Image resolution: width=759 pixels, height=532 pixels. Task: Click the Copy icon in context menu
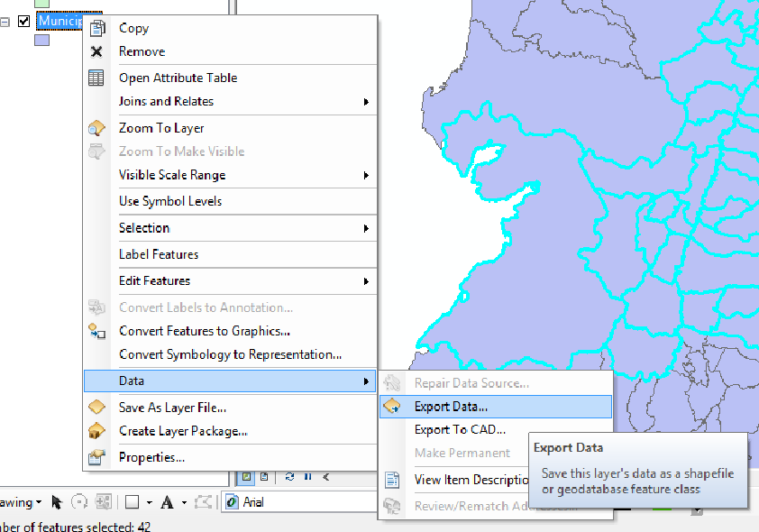(96, 28)
